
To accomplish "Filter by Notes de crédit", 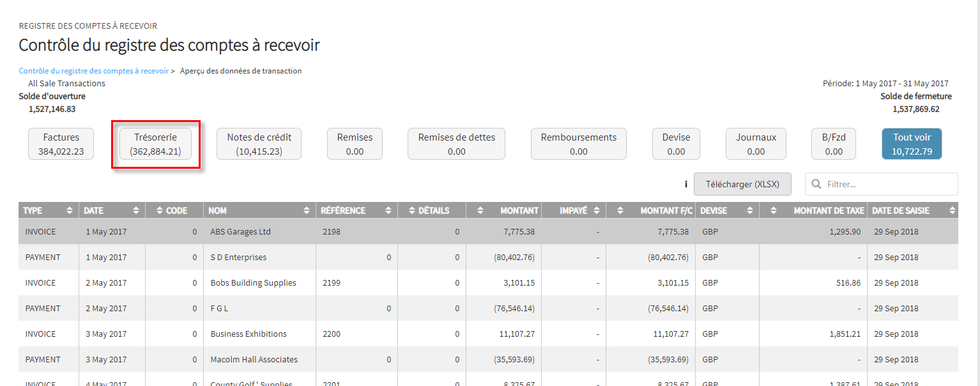I will pyautogui.click(x=259, y=144).
